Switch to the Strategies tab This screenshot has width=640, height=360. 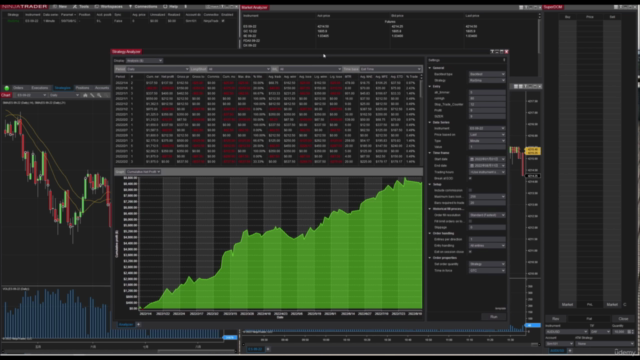[x=62, y=88]
